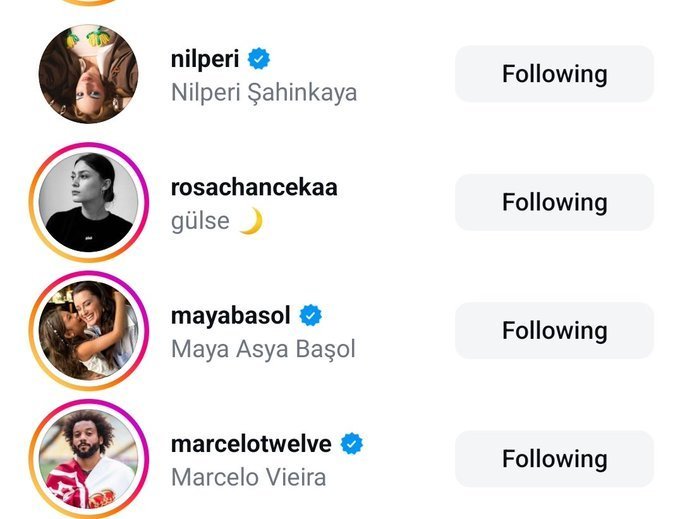Visit the marcelotwelve account
This screenshot has width=680, height=519.
point(251,443)
